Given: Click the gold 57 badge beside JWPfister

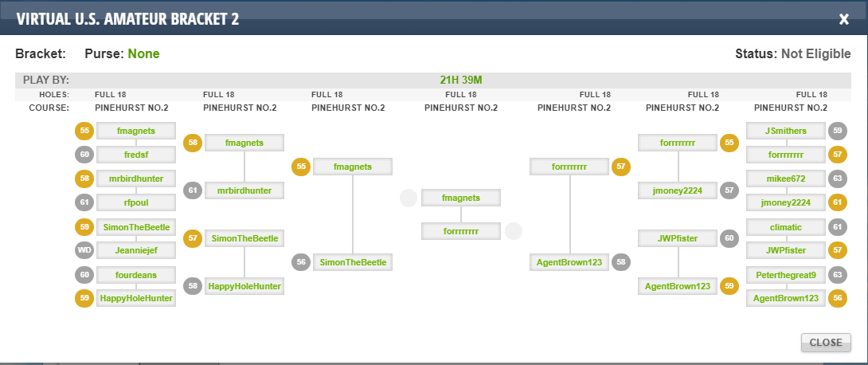Looking at the screenshot, I should click(x=838, y=250).
